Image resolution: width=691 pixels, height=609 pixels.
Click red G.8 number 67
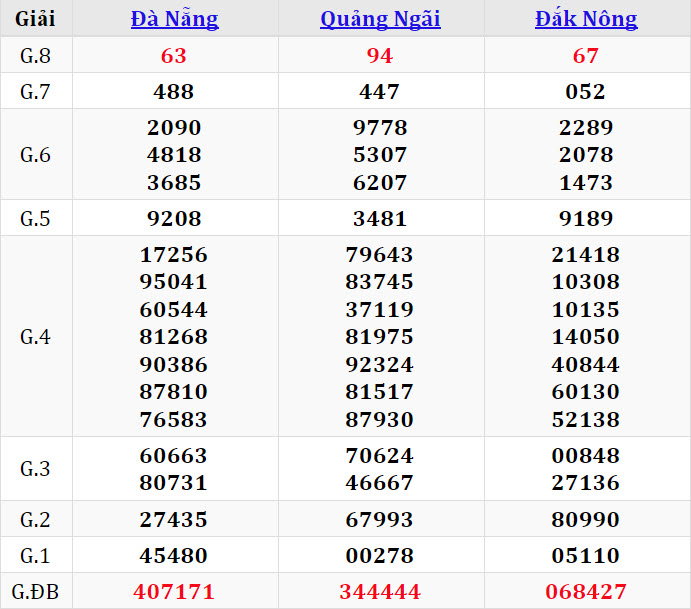[x=586, y=56]
